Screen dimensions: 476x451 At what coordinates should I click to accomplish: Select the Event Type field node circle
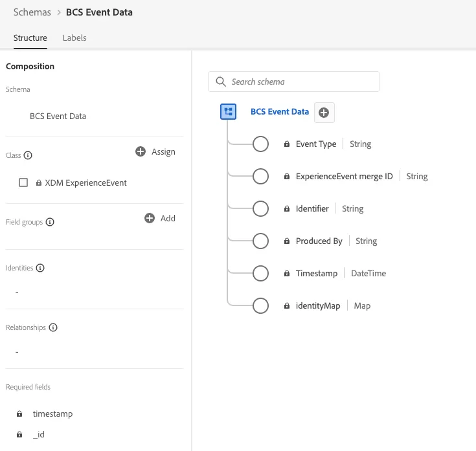pos(260,144)
